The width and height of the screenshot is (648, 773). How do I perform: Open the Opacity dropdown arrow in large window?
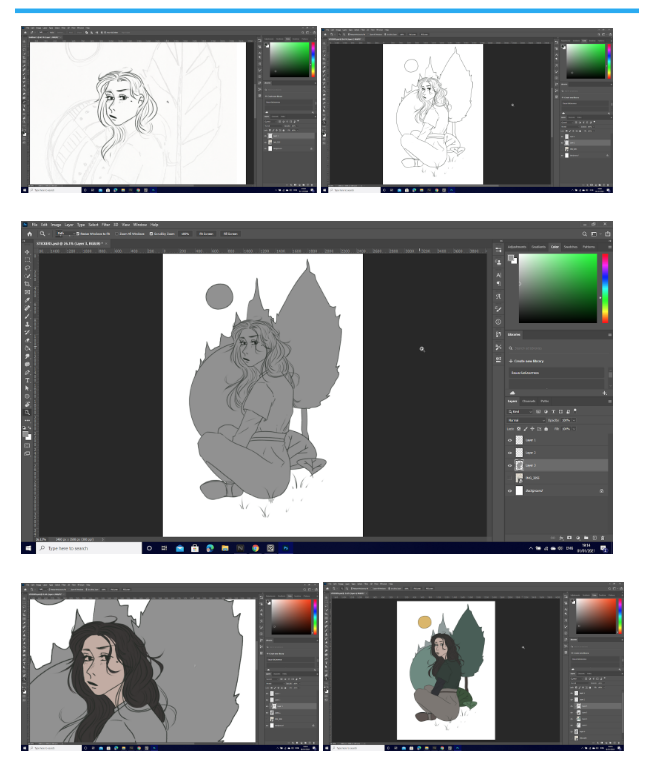[x=574, y=420]
